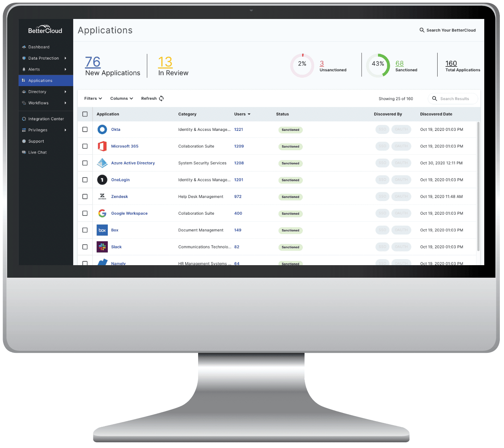Click the Sanctioned status badge for Slack
Viewport: 504px width, 448px height.
coord(290,247)
